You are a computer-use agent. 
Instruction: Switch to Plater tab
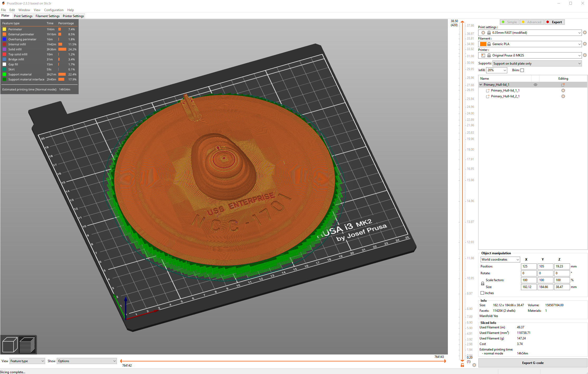[5, 16]
